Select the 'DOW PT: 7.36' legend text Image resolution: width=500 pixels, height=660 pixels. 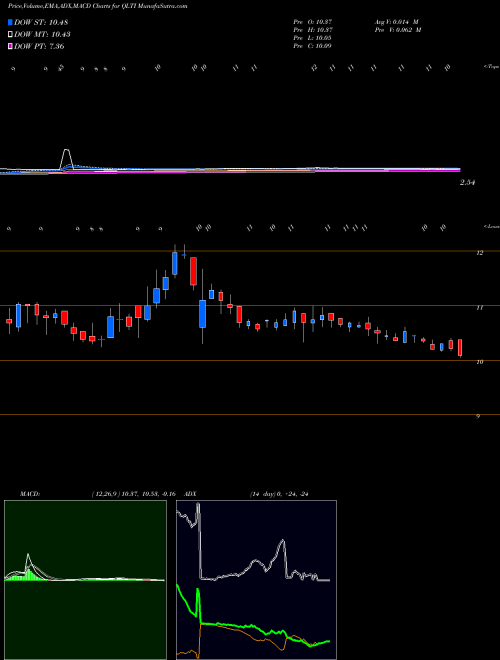click(39, 46)
